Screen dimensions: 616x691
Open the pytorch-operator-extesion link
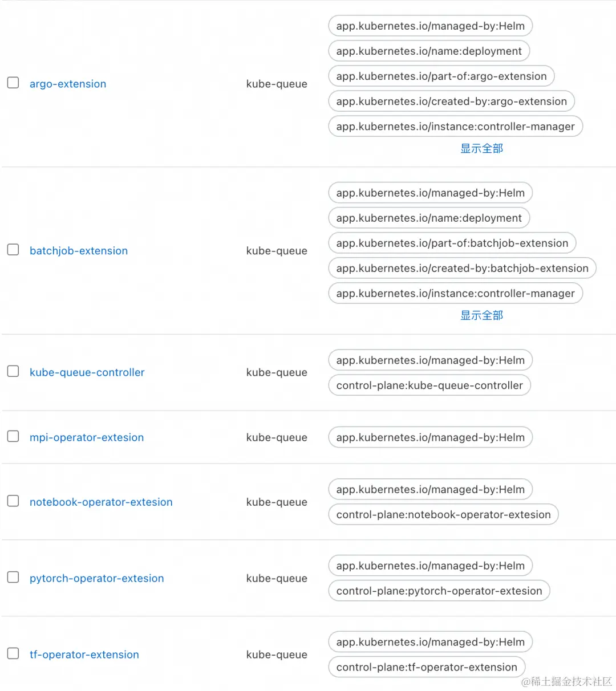click(97, 578)
